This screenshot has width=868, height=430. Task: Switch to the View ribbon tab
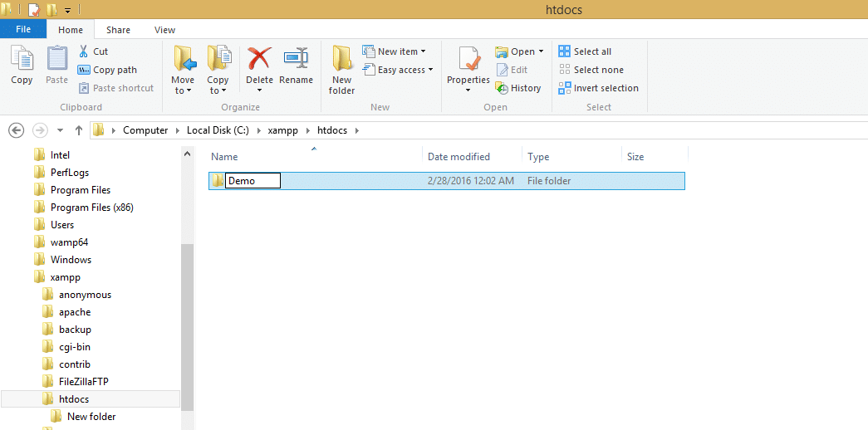[165, 30]
